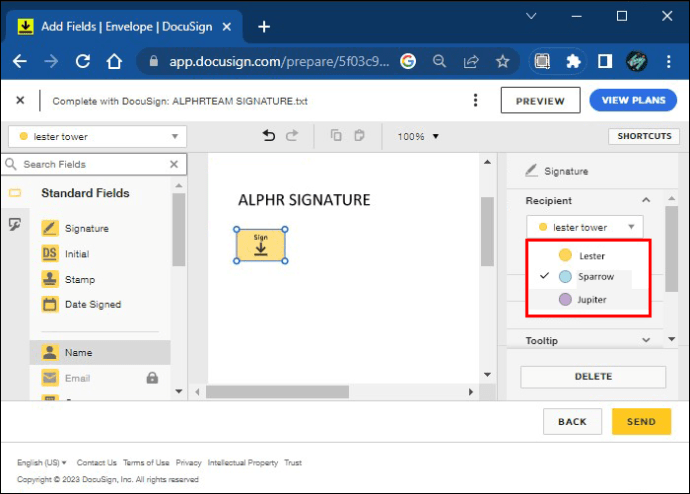The image size is (690, 494).
Task: Pick the Date Signed field
Action: click(x=81, y=304)
